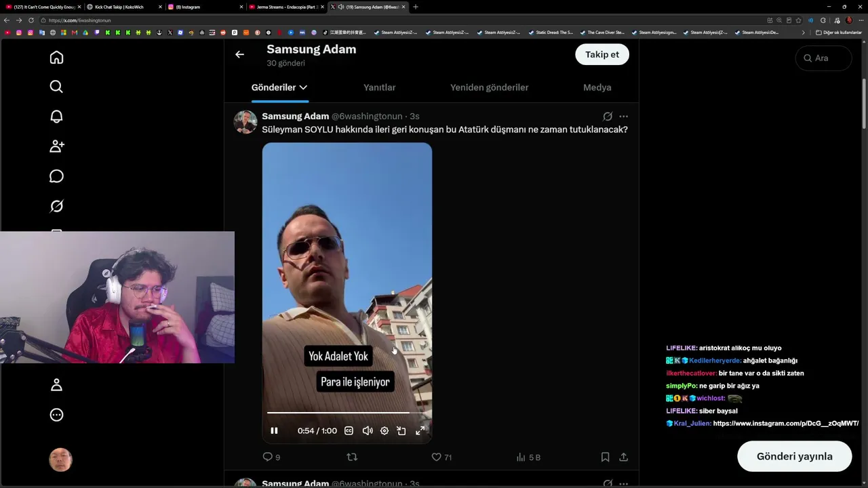Switch to the Yanıtlar tab

coord(379,87)
